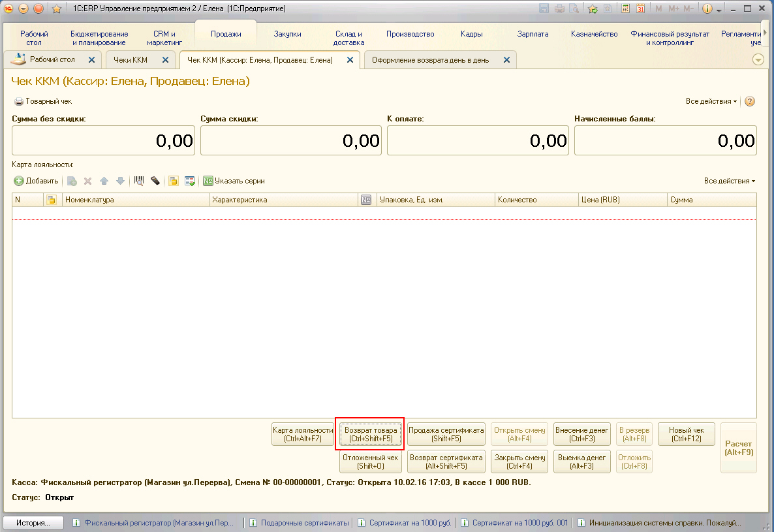Screen dimensions: 774x532
Task: Click the print preview icon in title bar
Action: tap(574, 8)
